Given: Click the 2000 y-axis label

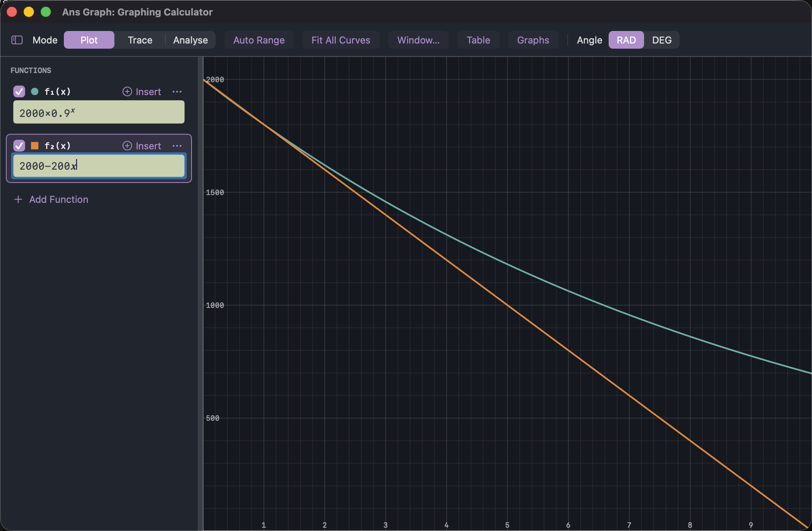Looking at the screenshot, I should point(215,80).
